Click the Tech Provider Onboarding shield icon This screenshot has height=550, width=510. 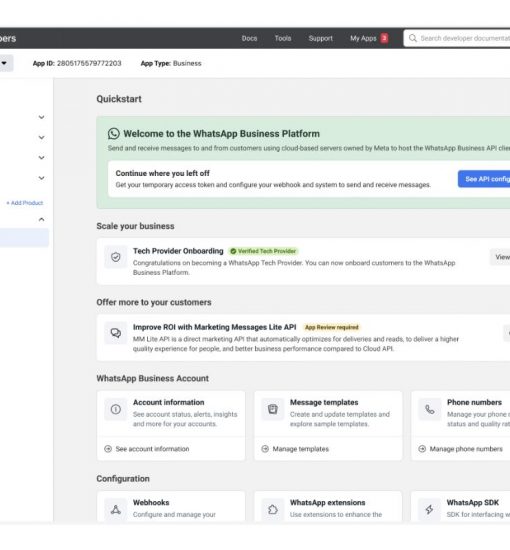tap(116, 257)
